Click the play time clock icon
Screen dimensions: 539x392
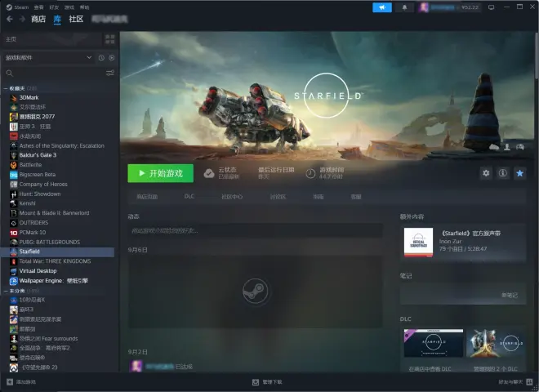[x=310, y=173]
